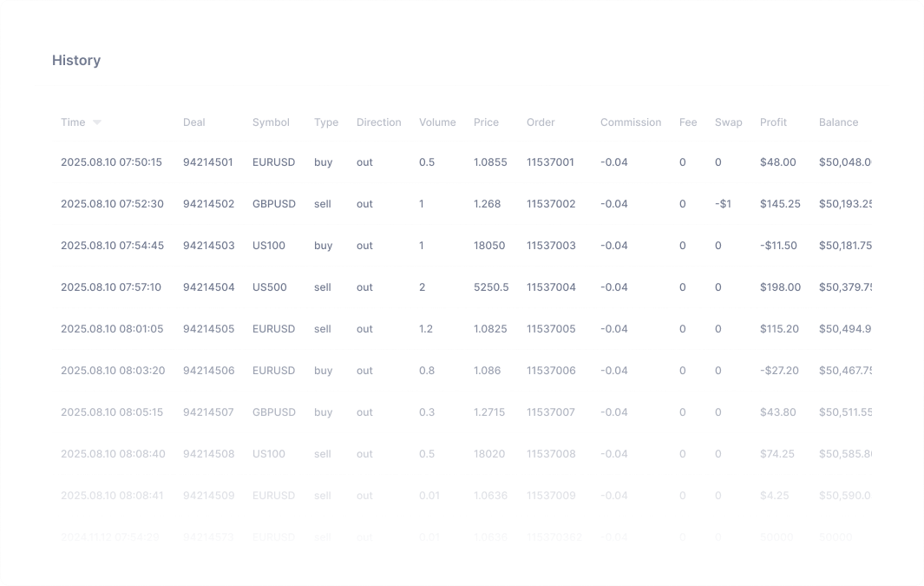
Task: Select timestamp 2025.08.10 08:03:20
Action: (x=112, y=371)
